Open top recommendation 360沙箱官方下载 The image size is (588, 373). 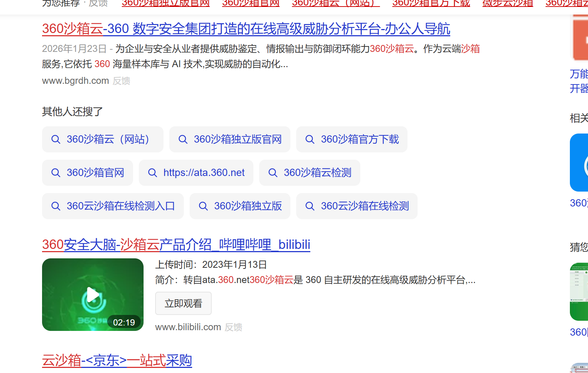[x=431, y=3]
